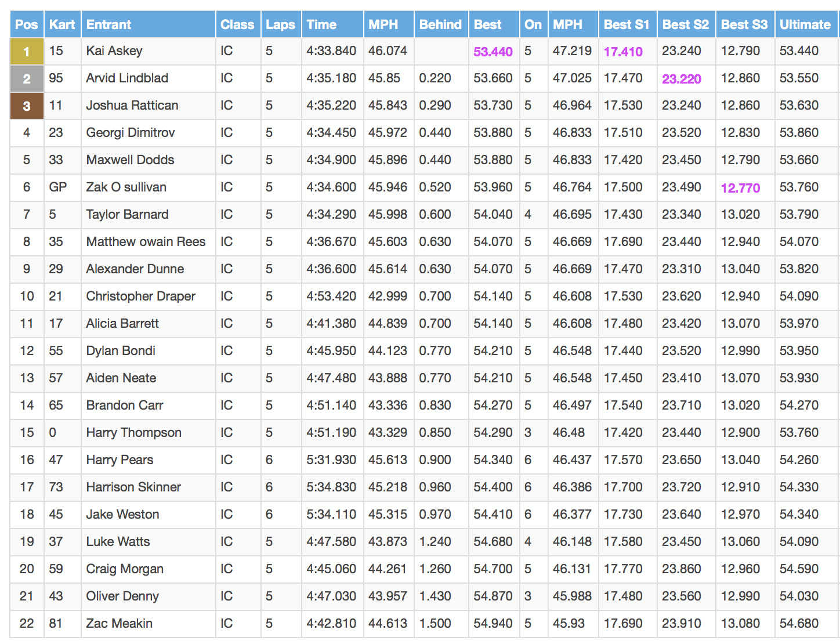Click behind gap 1.240

[x=435, y=542]
